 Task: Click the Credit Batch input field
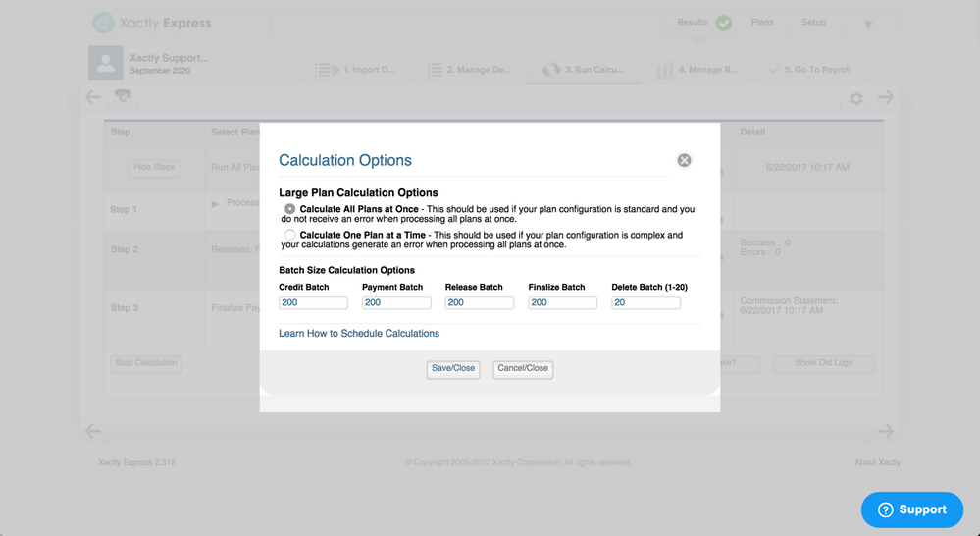pyautogui.click(x=313, y=302)
